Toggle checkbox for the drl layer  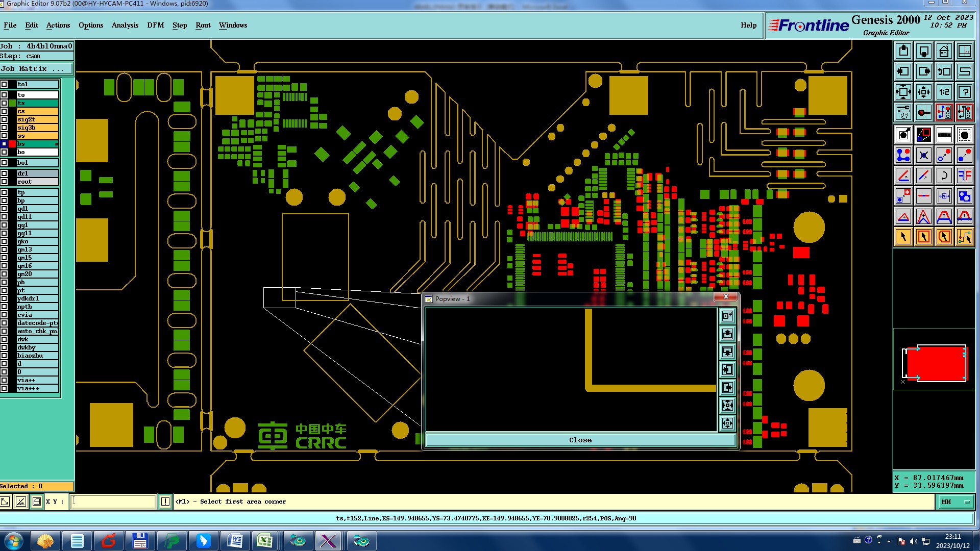tap(4, 173)
